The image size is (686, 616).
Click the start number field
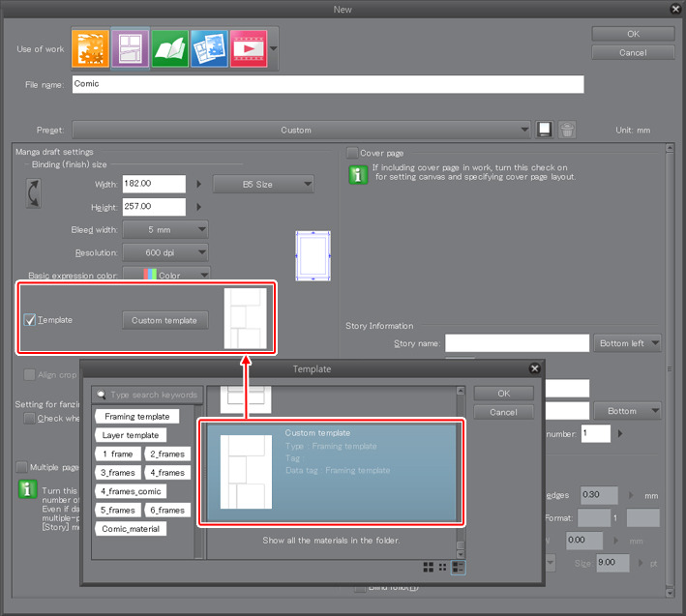[596, 433]
